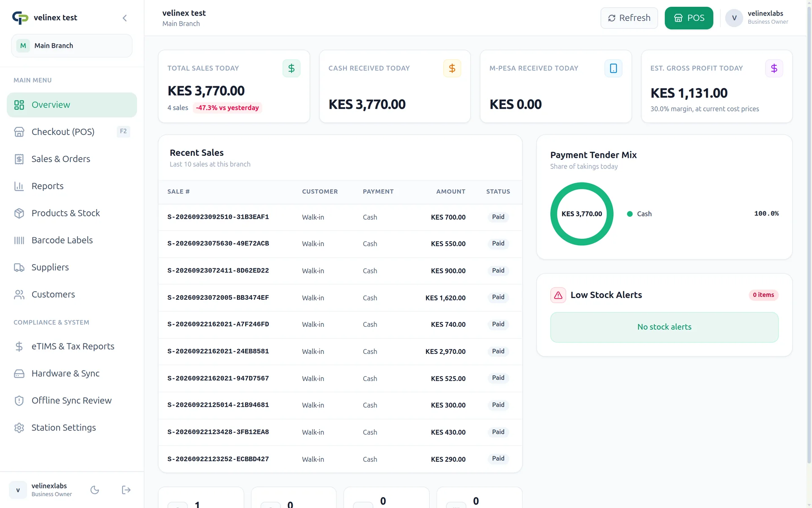This screenshot has height=508, width=812.
Task: Toggle dark mode with the moon icon
Action: point(95,490)
